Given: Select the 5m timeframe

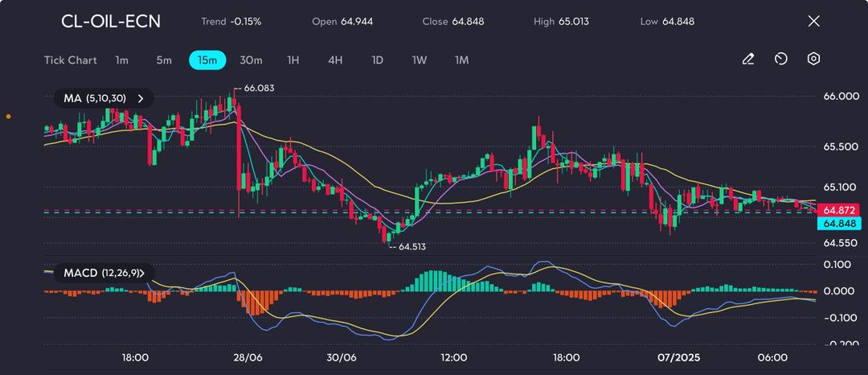Looking at the screenshot, I should [163, 60].
